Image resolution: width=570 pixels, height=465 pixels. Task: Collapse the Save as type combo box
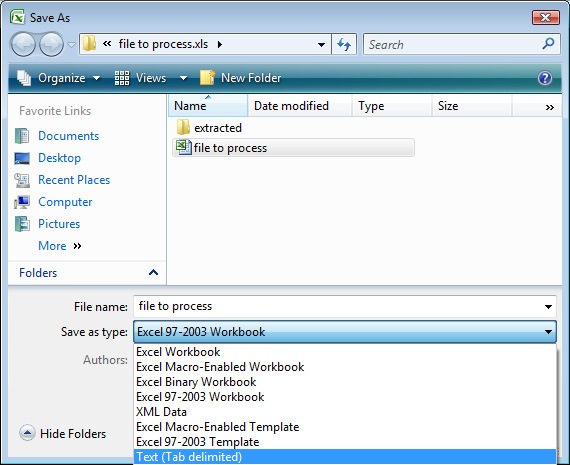tap(345, 332)
